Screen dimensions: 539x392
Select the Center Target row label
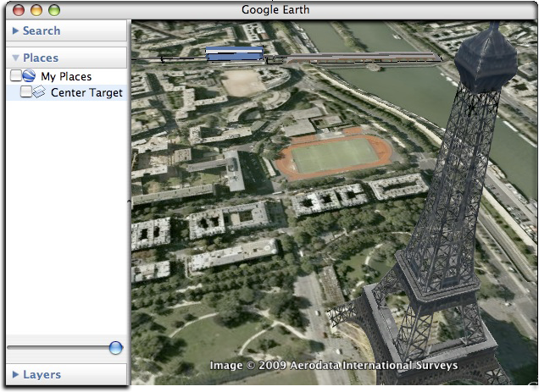pos(86,92)
